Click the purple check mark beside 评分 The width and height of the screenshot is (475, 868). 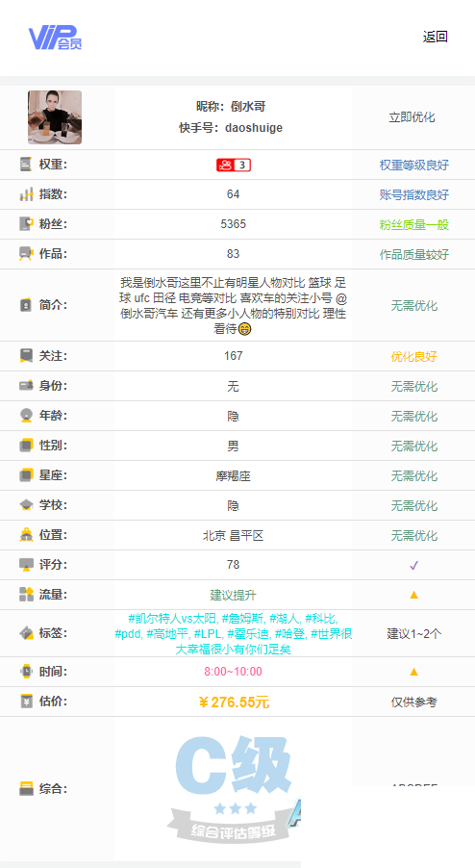coord(414,565)
